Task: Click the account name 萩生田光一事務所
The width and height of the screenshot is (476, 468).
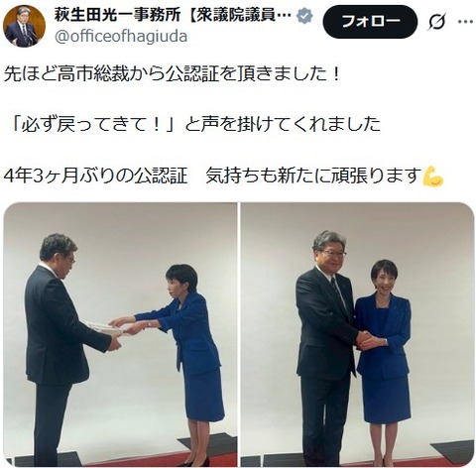Action: pyautogui.click(x=117, y=15)
